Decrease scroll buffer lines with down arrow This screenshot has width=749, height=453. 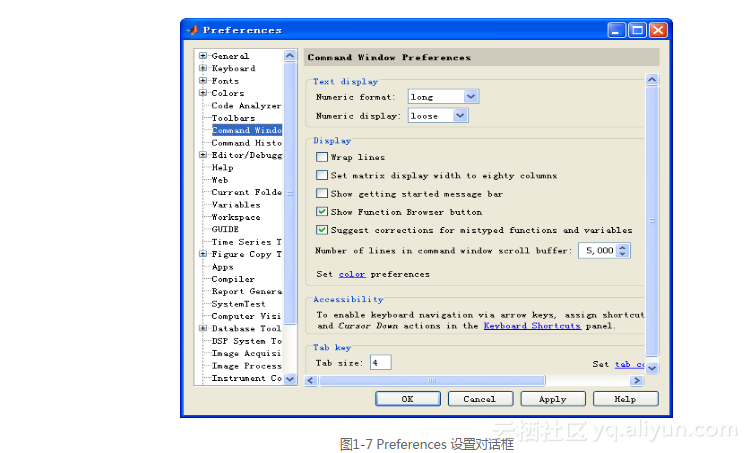(622, 254)
